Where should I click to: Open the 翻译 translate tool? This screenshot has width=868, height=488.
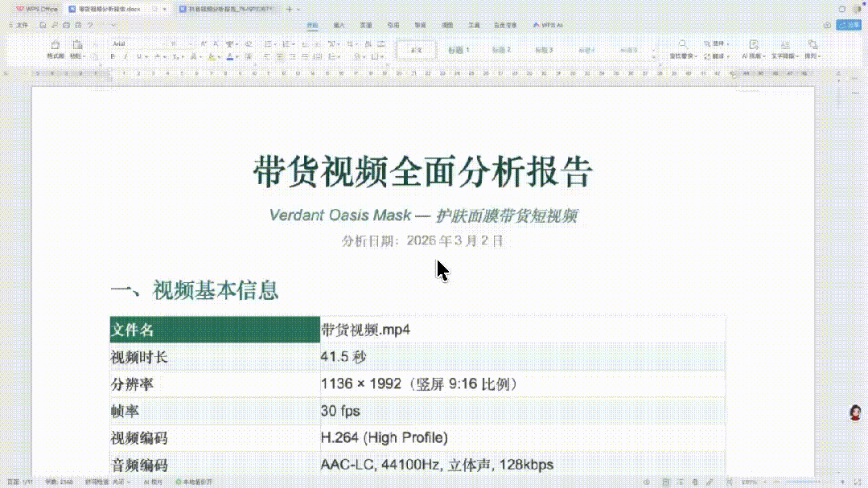click(714, 51)
